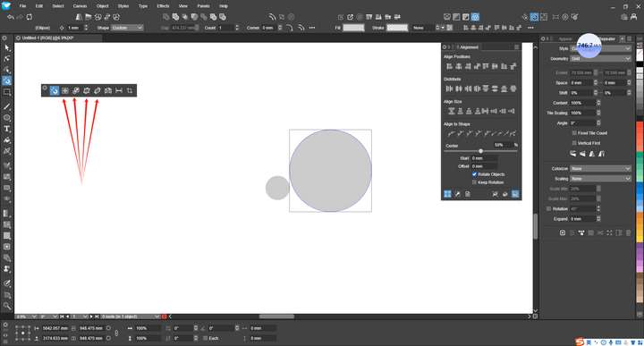Open the Panels menu
The image size is (644, 346).
tap(203, 6)
